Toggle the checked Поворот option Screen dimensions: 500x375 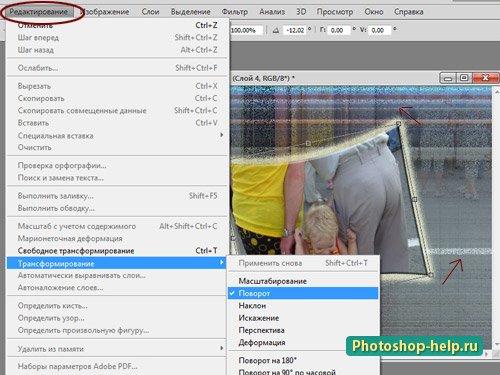pos(303,293)
